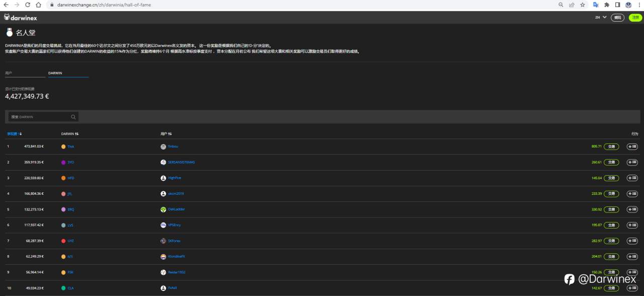Viewport: 644px width, 296px height.
Task: Click the avatar of user SKForex
Action: point(163,241)
